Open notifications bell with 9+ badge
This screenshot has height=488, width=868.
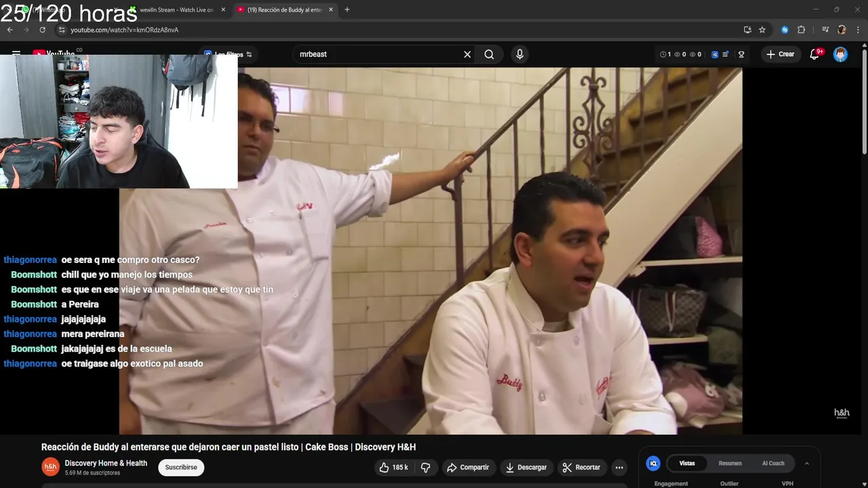815,54
